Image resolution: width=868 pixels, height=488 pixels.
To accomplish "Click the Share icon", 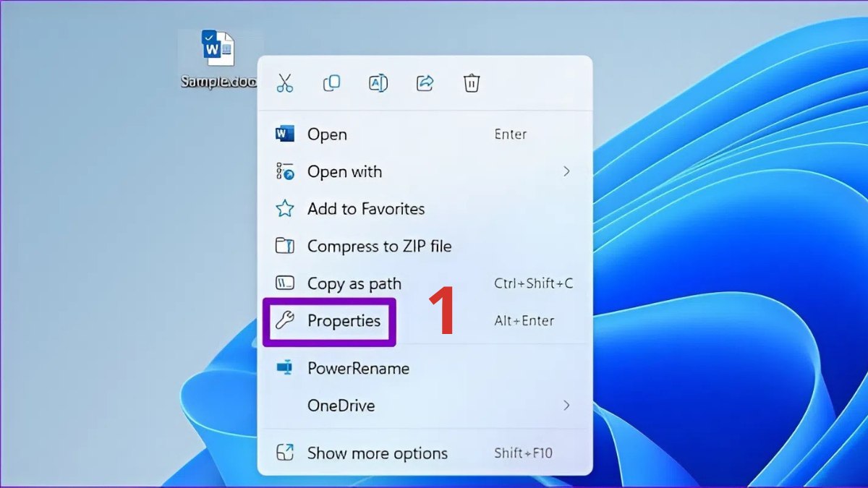I will pos(425,82).
